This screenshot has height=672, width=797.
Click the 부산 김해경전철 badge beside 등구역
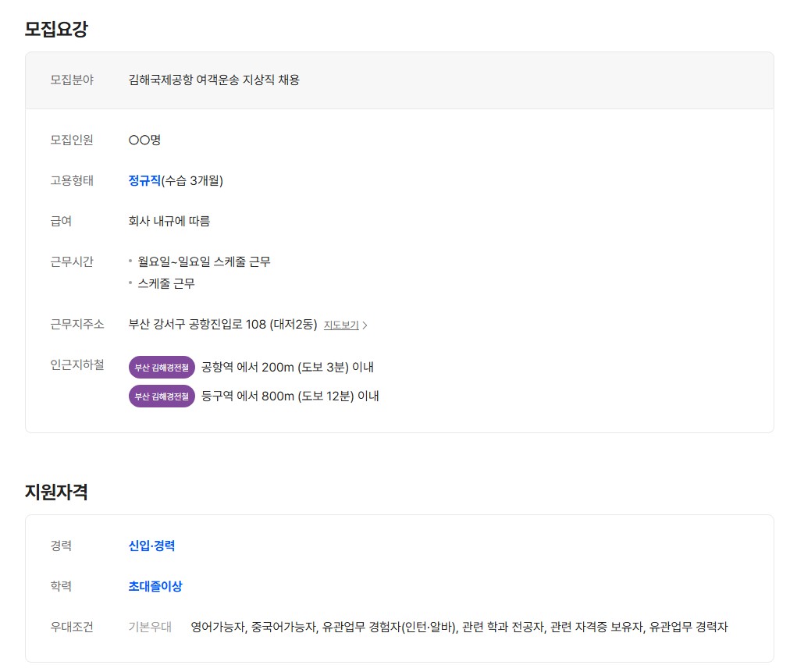(162, 396)
